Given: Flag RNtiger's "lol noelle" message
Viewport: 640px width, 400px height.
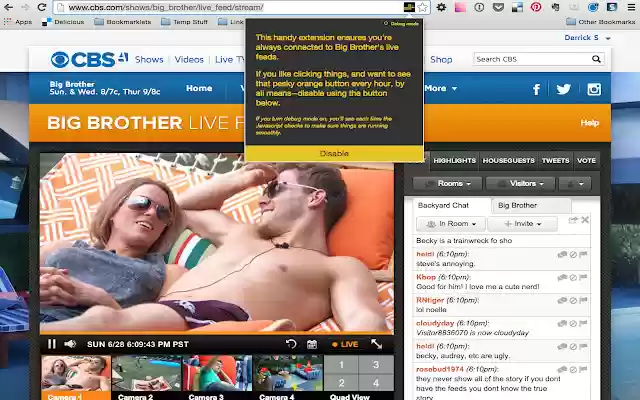Looking at the screenshot, I should pyautogui.click(x=583, y=300).
